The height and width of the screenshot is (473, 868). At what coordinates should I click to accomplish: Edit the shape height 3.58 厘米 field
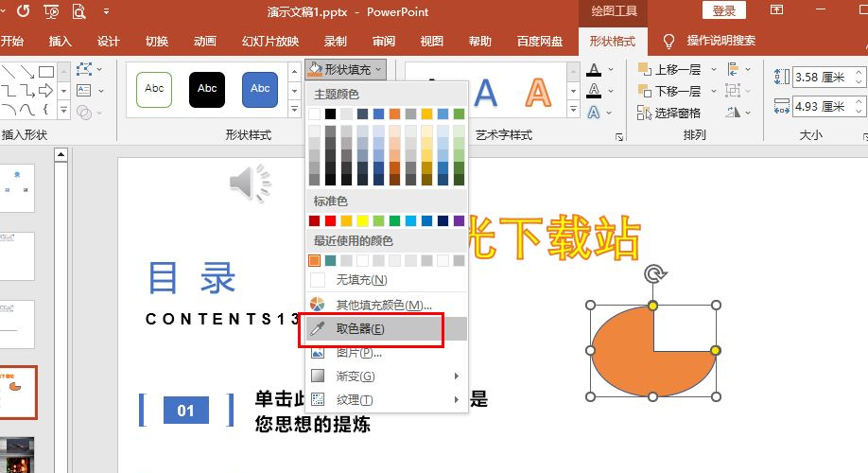point(823,77)
